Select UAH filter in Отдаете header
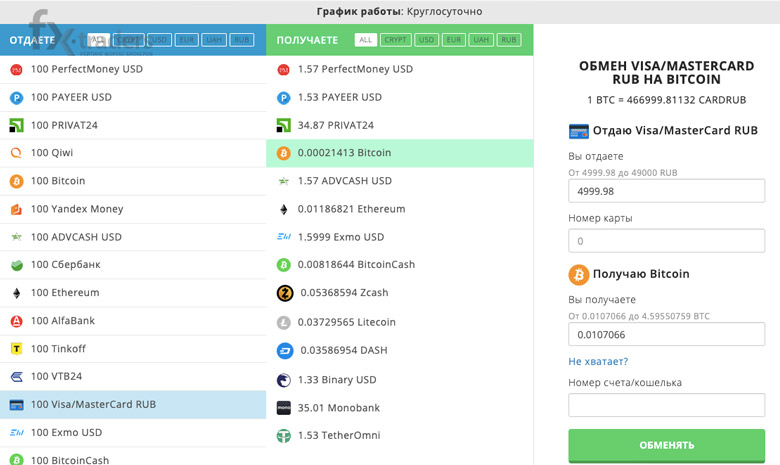 (214, 40)
